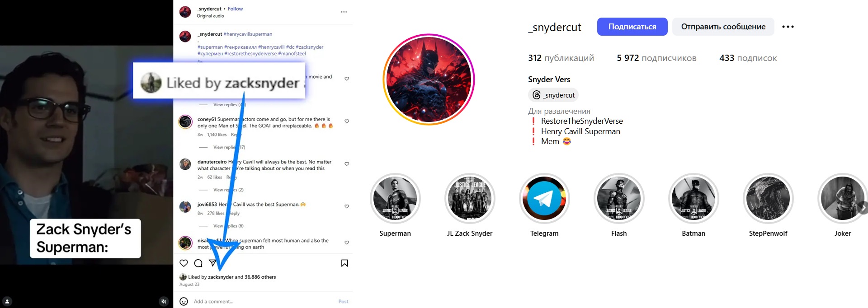This screenshot has width=868, height=308.
Task: Like the post with heart icon
Action: click(184, 263)
